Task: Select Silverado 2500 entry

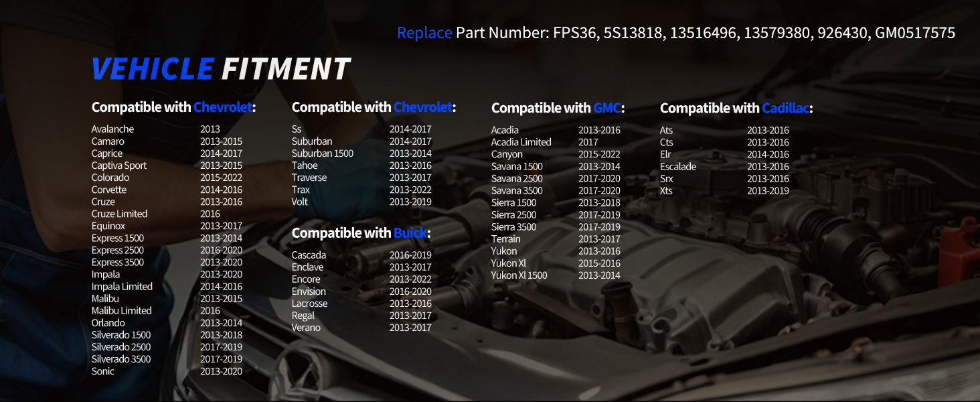Action: coord(121,346)
